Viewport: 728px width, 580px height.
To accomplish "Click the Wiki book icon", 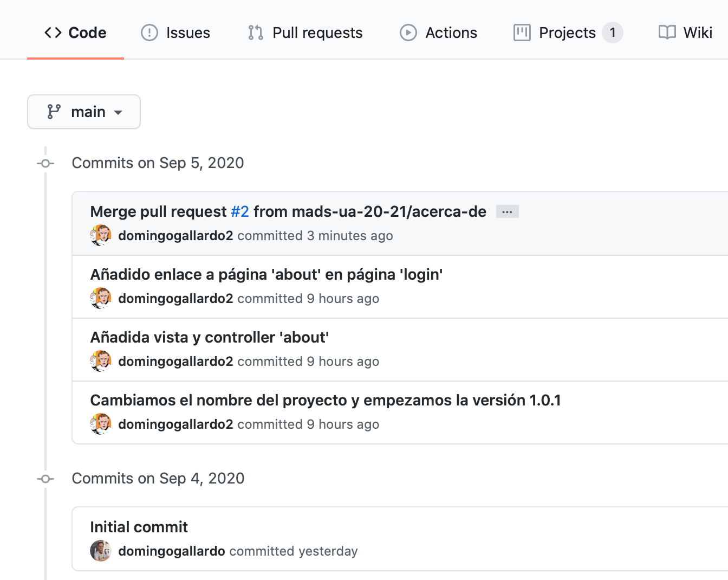I will coord(667,33).
